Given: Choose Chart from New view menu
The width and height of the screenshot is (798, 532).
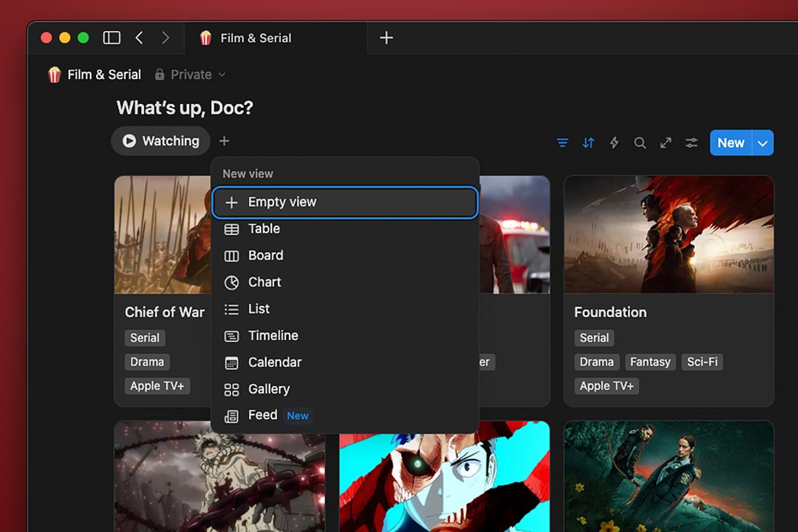Looking at the screenshot, I should click(345, 282).
